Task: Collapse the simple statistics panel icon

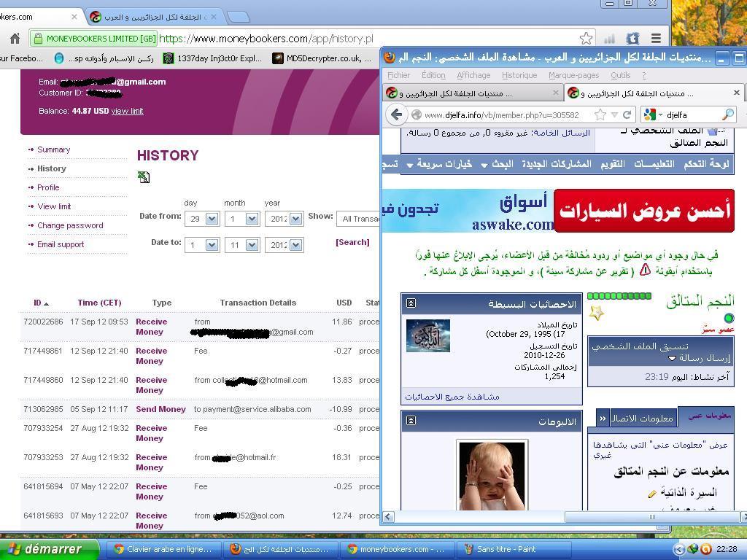Action: tap(411, 303)
